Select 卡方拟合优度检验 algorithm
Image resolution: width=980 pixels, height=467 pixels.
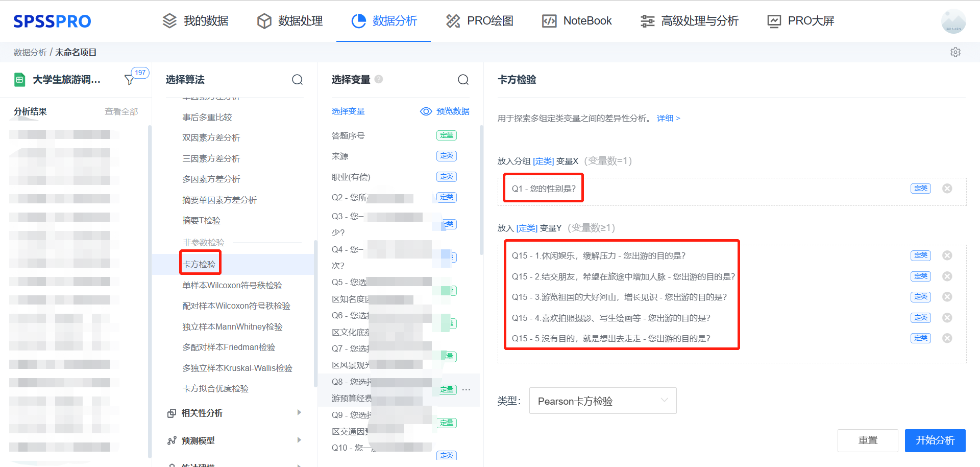pyautogui.click(x=215, y=388)
